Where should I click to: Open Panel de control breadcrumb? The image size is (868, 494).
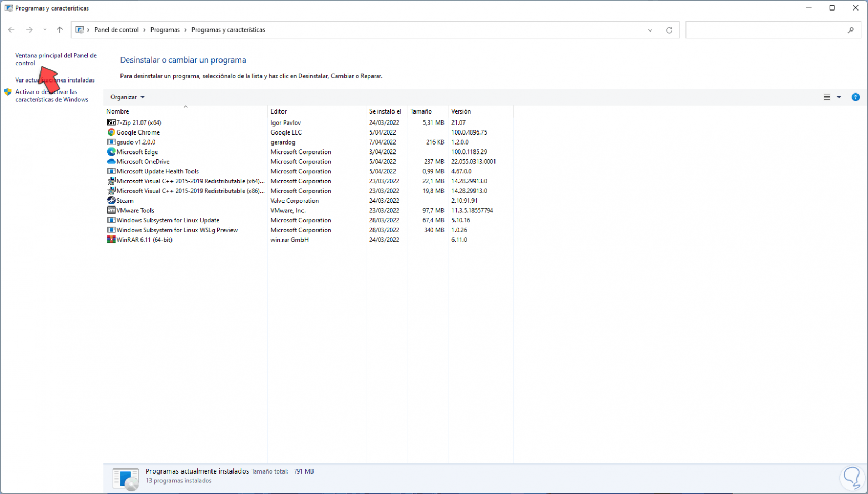[116, 30]
